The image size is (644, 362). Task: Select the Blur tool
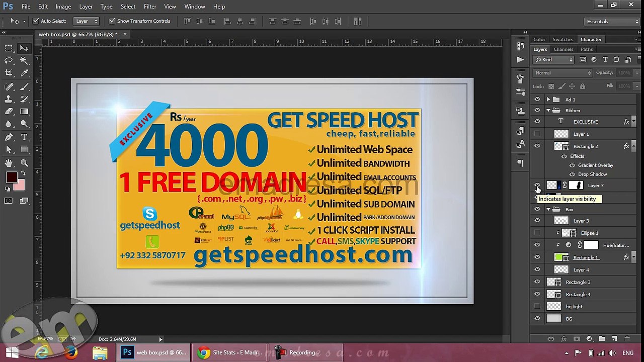click(9, 124)
